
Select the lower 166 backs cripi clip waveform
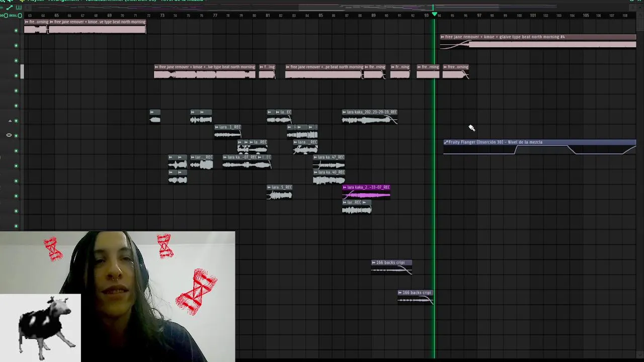click(416, 301)
